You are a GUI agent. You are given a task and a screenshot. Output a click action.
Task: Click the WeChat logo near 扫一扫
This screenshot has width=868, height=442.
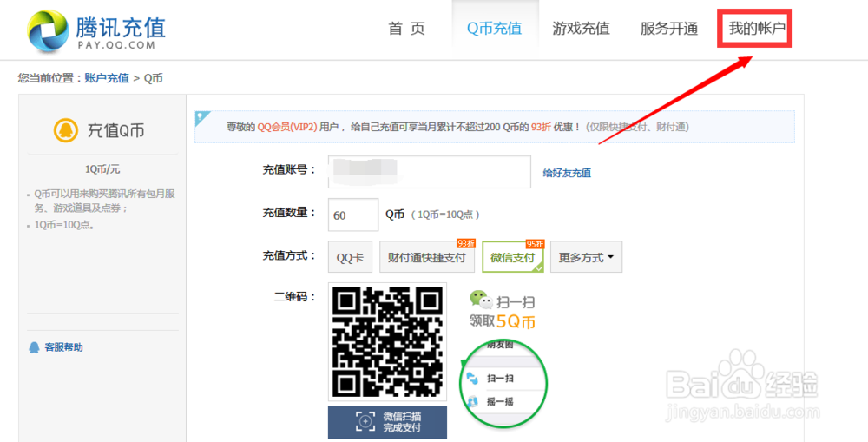pyautogui.click(x=481, y=300)
